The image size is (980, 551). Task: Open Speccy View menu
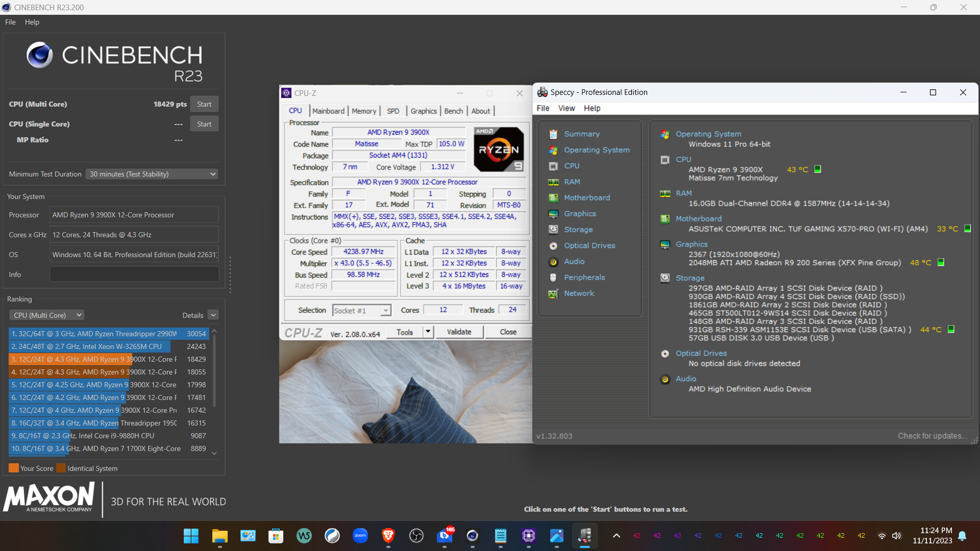567,108
